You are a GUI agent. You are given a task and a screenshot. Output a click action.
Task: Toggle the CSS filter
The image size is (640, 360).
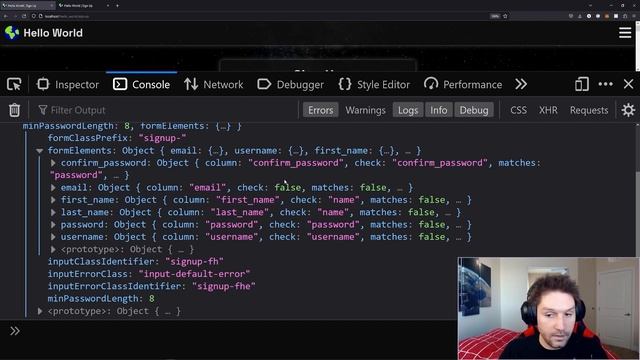point(518,110)
